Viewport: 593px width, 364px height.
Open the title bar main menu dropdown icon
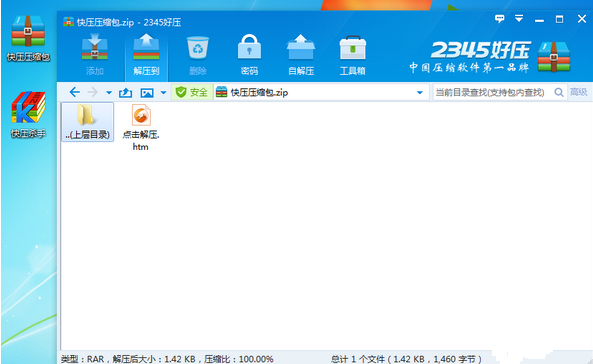(519, 18)
